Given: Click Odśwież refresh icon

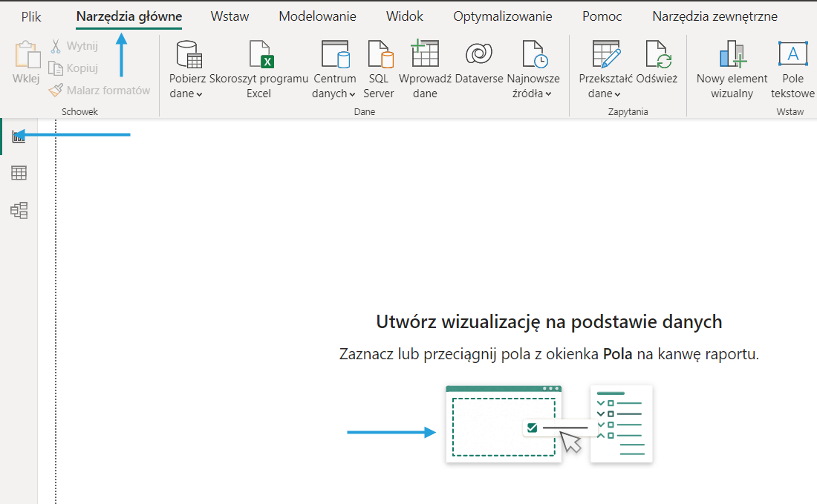Looking at the screenshot, I should coord(657,55).
